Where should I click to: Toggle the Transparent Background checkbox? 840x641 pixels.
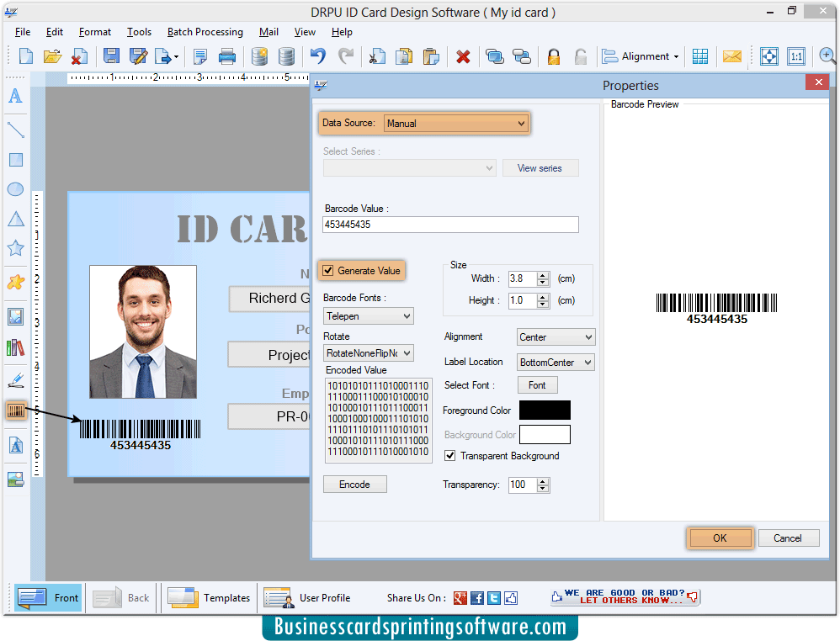450,456
